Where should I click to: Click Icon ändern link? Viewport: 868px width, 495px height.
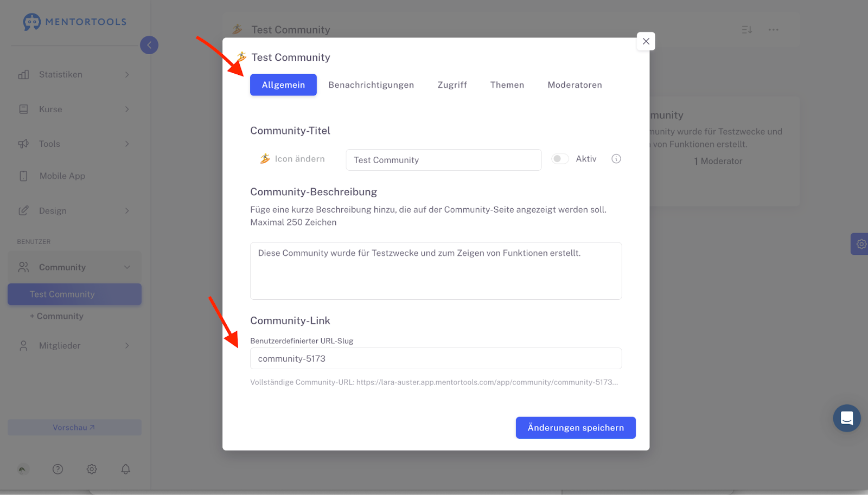click(x=299, y=159)
